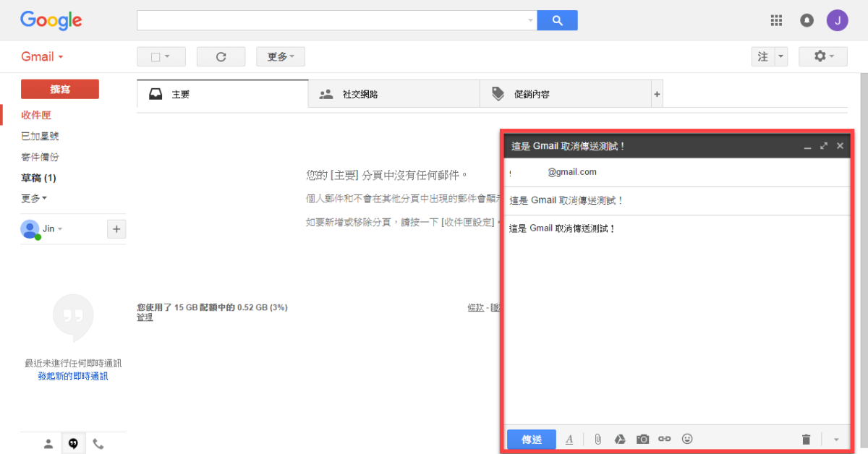Open the Google apps grid
The height and width of the screenshot is (454, 868).
click(x=777, y=20)
